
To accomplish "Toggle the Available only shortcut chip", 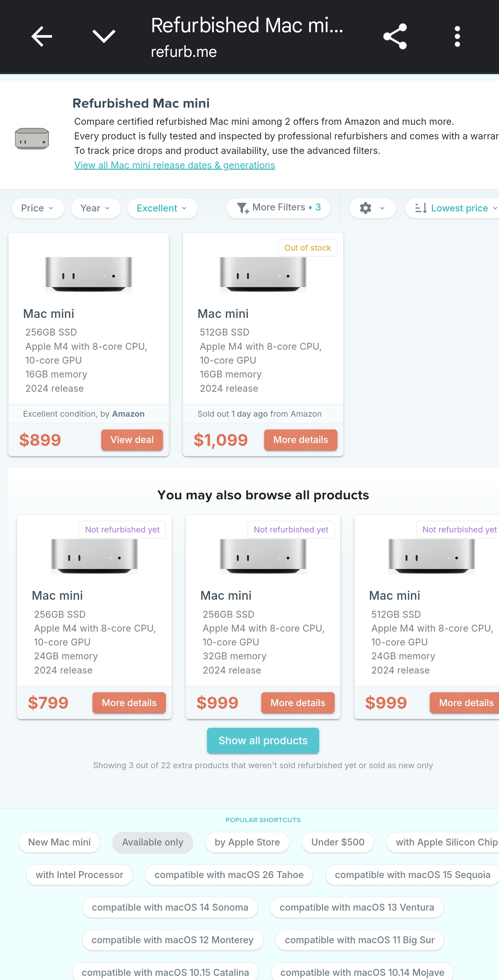I will tap(152, 842).
